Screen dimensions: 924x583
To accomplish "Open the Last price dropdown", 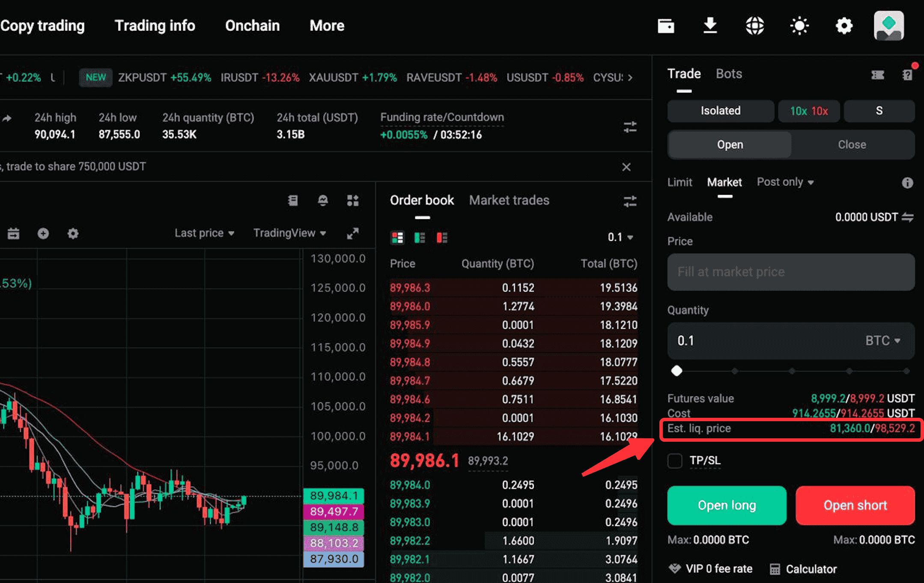I will [204, 233].
